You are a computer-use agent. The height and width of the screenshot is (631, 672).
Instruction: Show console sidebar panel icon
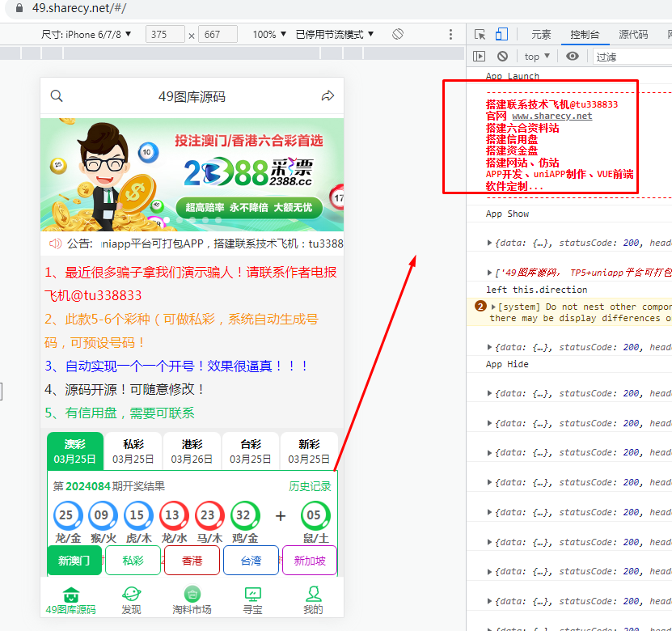pos(480,56)
